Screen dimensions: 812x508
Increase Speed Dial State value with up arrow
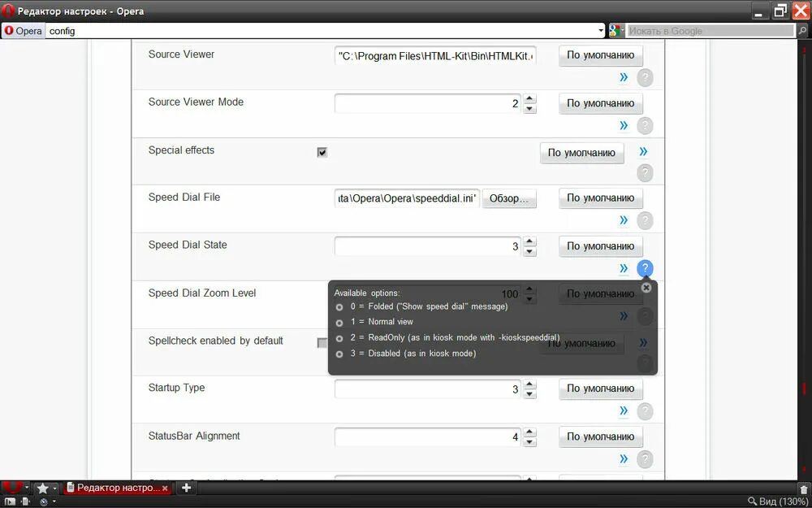529,241
